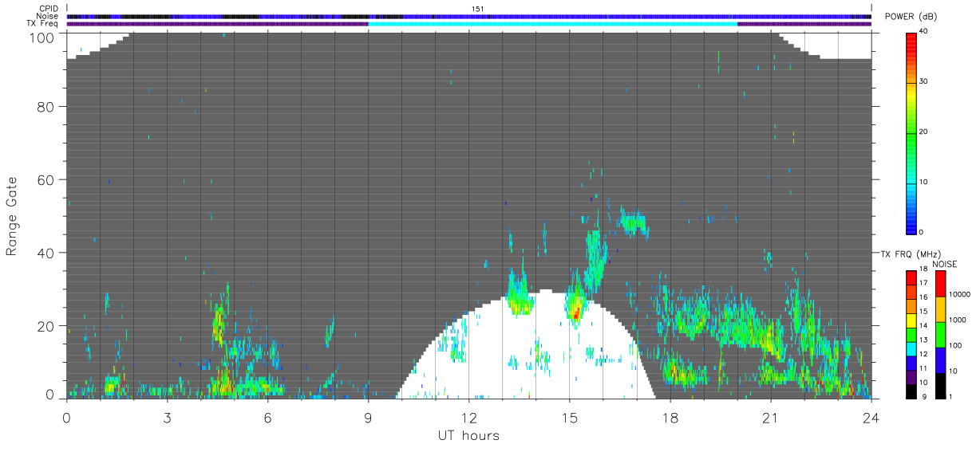Click the Range Gate axis title
Screen dimensions: 980x452
[12, 216]
